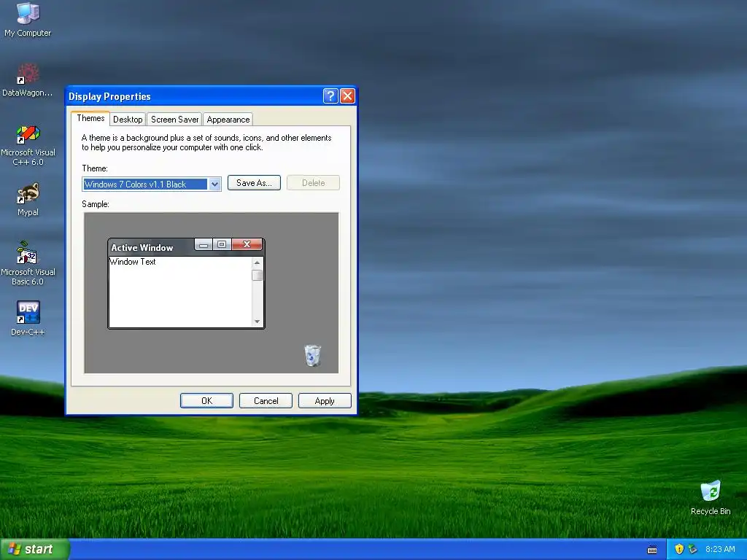Click the 8:23 AM taskbar clock
This screenshot has width=747, height=560.
pyautogui.click(x=720, y=549)
